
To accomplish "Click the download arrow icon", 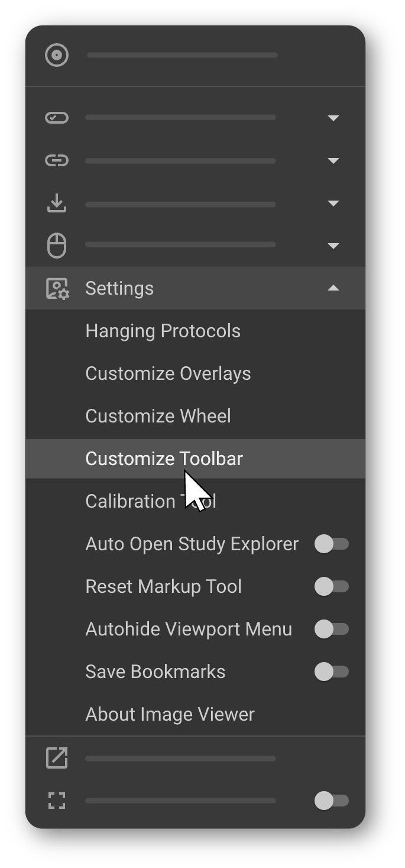I will tap(57, 203).
